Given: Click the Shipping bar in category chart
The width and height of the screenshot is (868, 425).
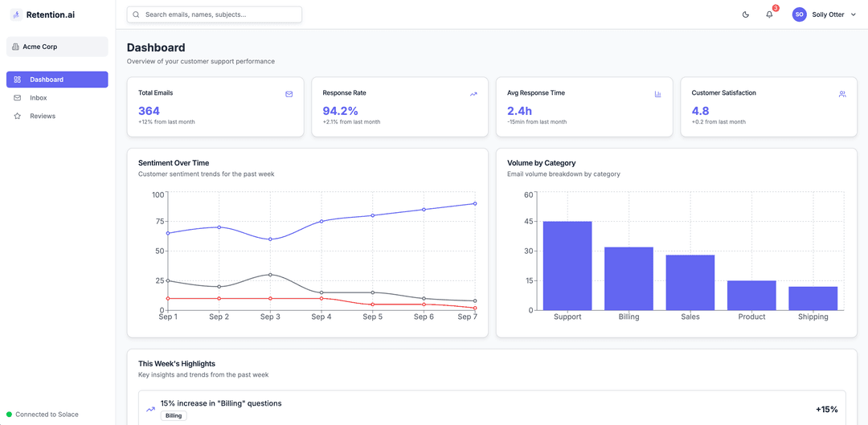Looking at the screenshot, I should (x=813, y=298).
